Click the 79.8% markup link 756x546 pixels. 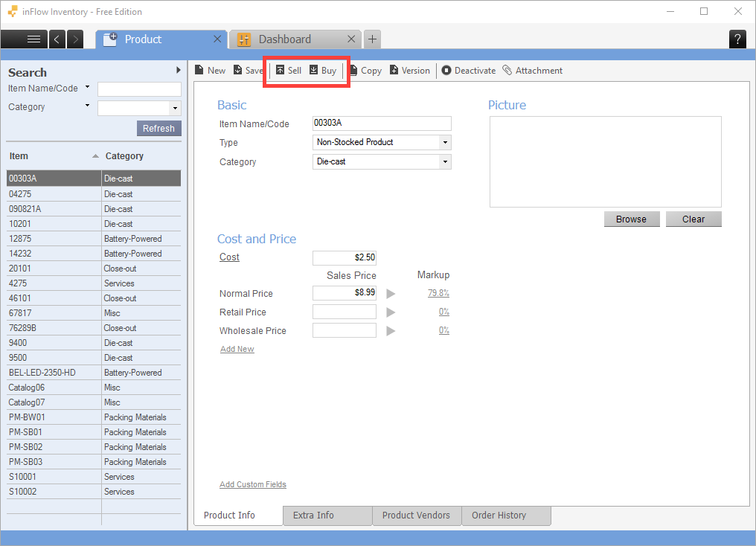point(438,292)
